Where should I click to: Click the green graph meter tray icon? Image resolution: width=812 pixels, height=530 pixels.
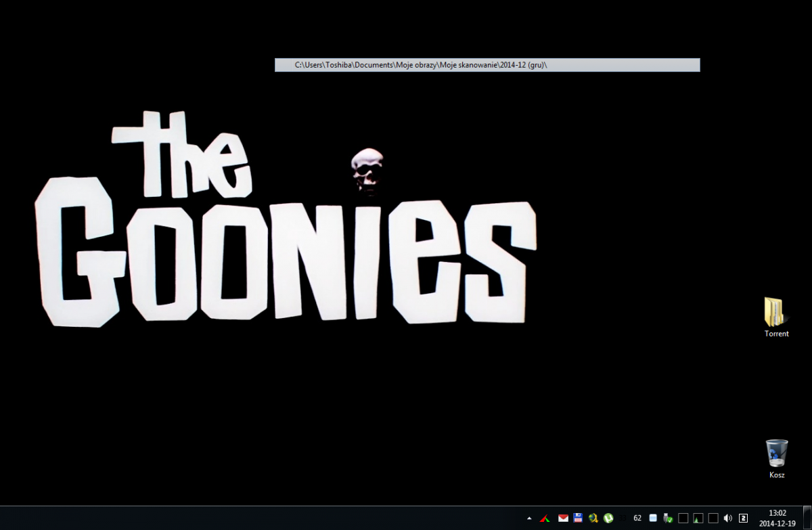tap(698, 518)
